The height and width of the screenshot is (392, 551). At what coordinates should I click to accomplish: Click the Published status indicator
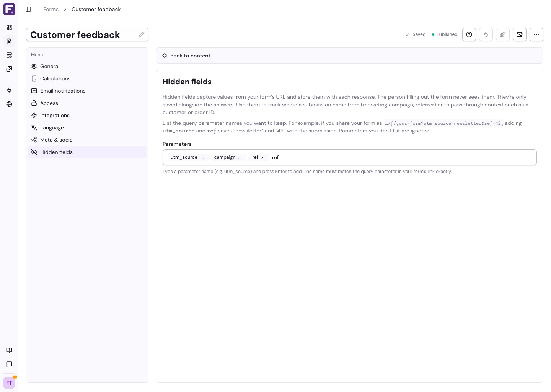[x=445, y=34]
